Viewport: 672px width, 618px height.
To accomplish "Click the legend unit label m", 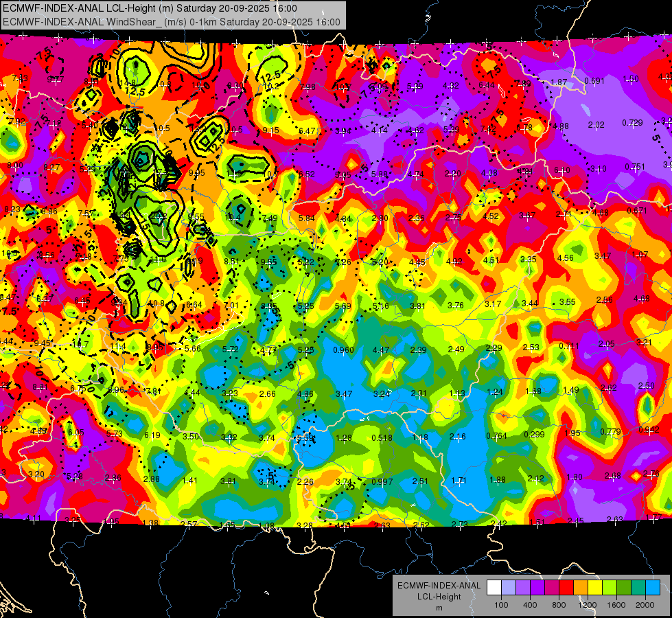I will 439,608.
